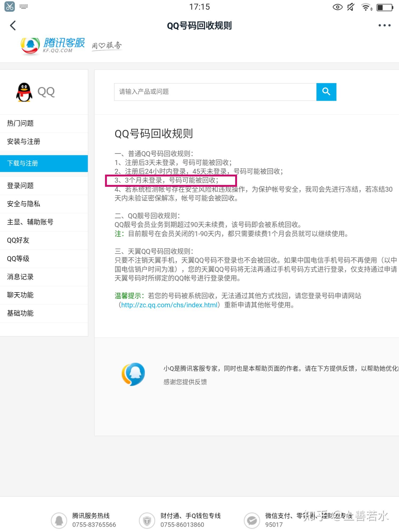This screenshot has width=399, height=532.
Task: Go back using the back arrow
Action: tap(13, 26)
